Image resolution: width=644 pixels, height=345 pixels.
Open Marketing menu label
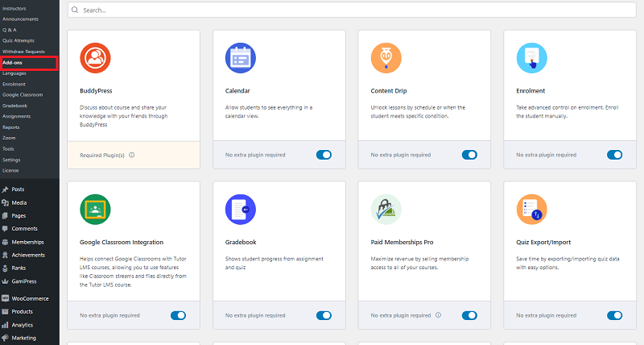point(23,338)
